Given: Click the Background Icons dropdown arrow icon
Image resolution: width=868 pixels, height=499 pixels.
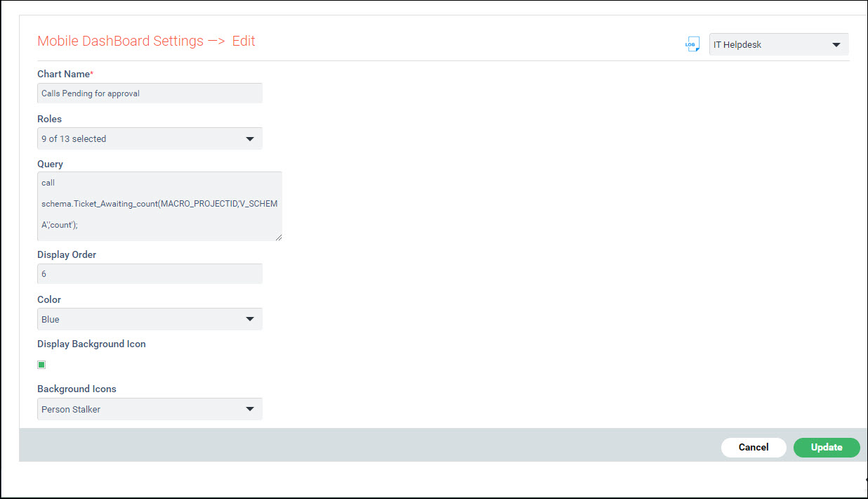Looking at the screenshot, I should click(250, 409).
